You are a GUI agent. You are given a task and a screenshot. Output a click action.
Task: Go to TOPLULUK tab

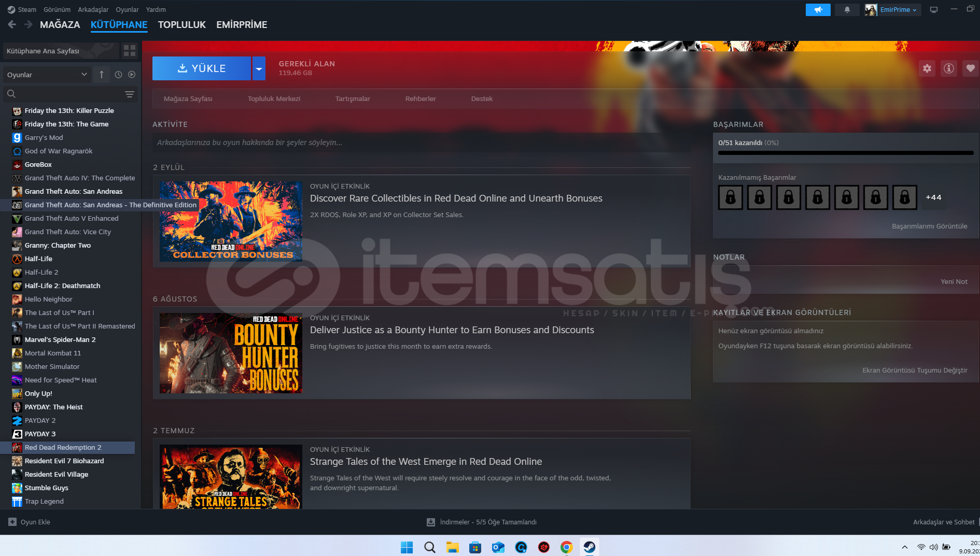[182, 24]
